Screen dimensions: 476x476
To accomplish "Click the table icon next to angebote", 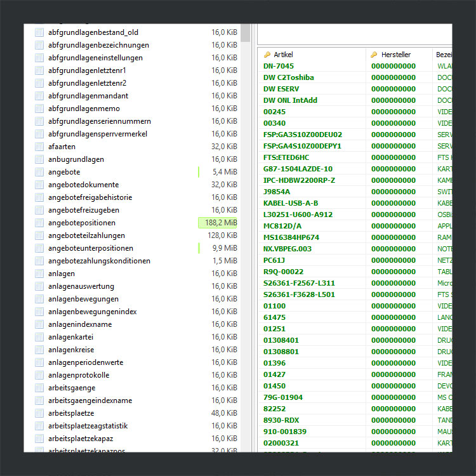I will click(39, 172).
